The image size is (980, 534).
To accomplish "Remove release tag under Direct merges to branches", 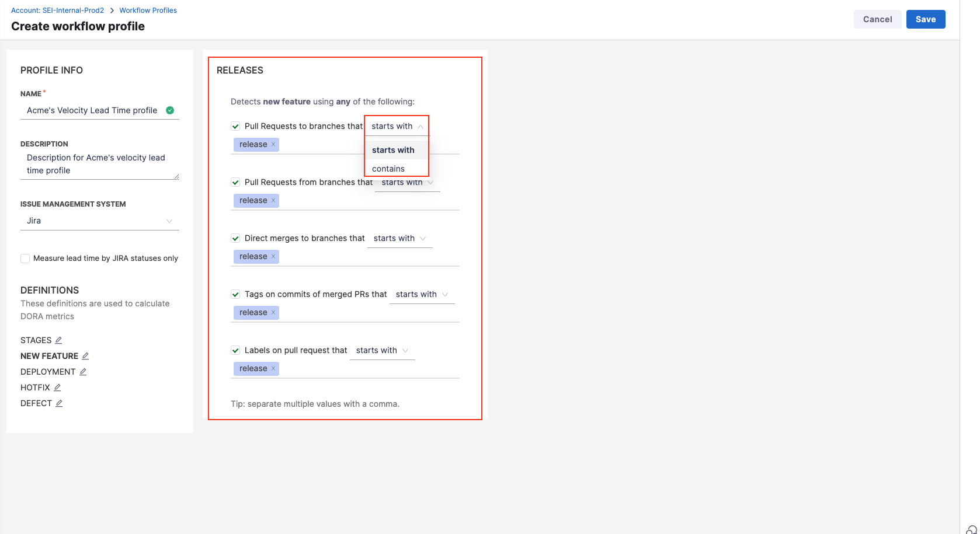I will pyautogui.click(x=273, y=257).
